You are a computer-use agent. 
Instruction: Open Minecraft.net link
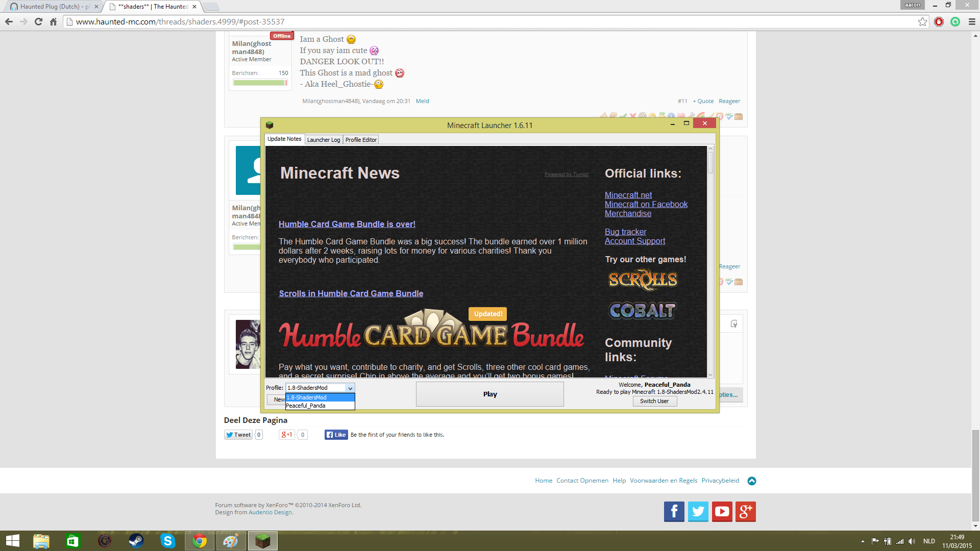pyautogui.click(x=628, y=195)
